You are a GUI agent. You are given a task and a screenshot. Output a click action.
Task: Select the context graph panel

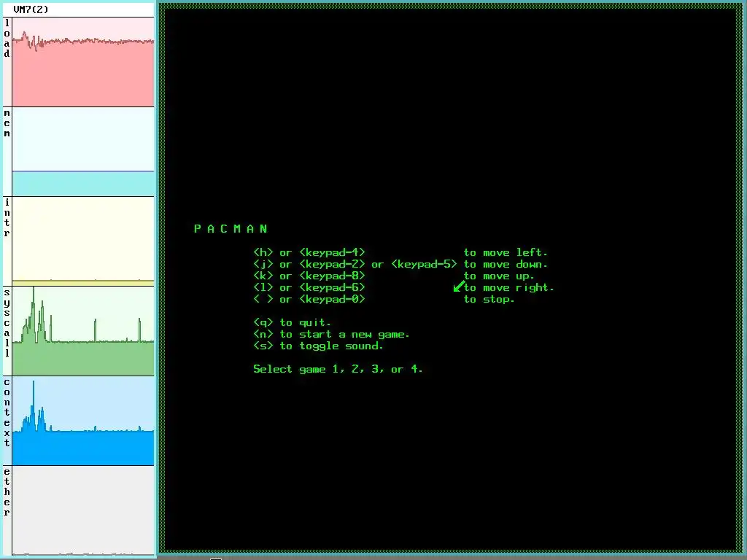(x=83, y=421)
